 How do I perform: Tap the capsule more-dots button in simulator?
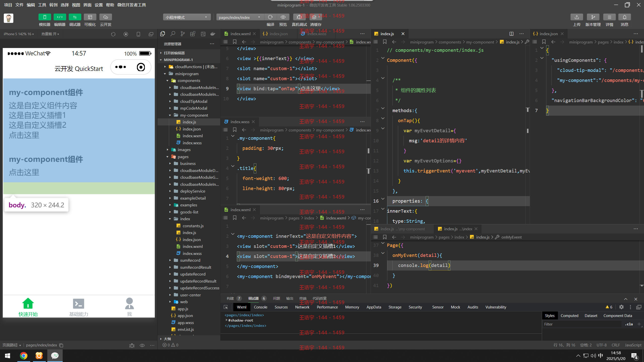(x=121, y=67)
